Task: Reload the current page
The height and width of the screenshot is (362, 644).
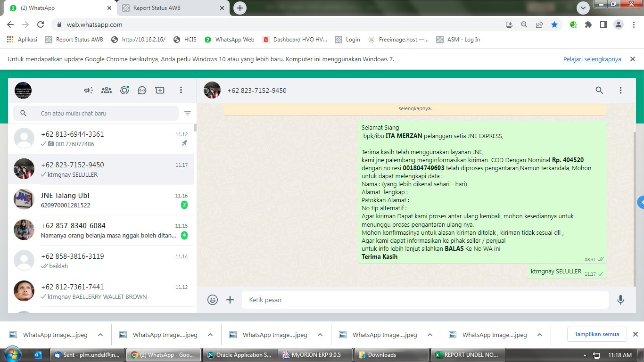Action: click(x=41, y=25)
